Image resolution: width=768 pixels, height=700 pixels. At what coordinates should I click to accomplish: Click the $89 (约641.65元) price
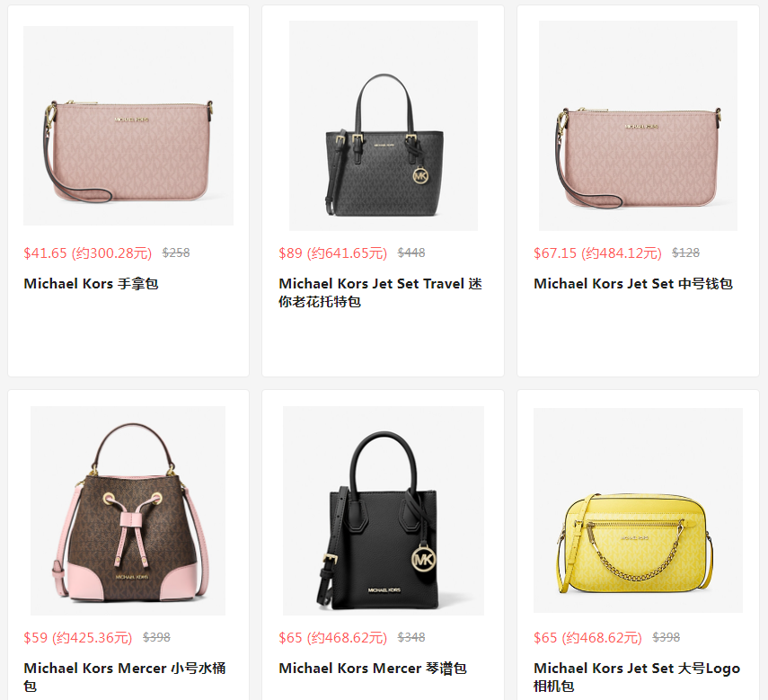pyautogui.click(x=332, y=253)
